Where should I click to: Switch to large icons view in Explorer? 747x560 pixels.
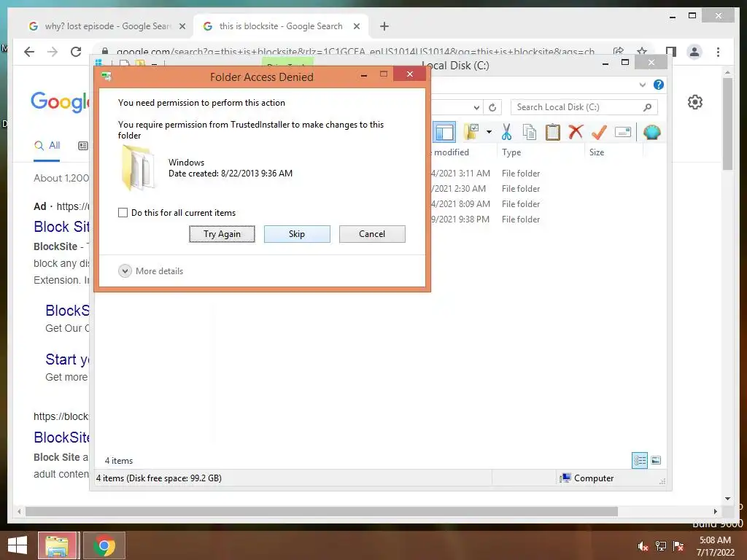pyautogui.click(x=656, y=460)
